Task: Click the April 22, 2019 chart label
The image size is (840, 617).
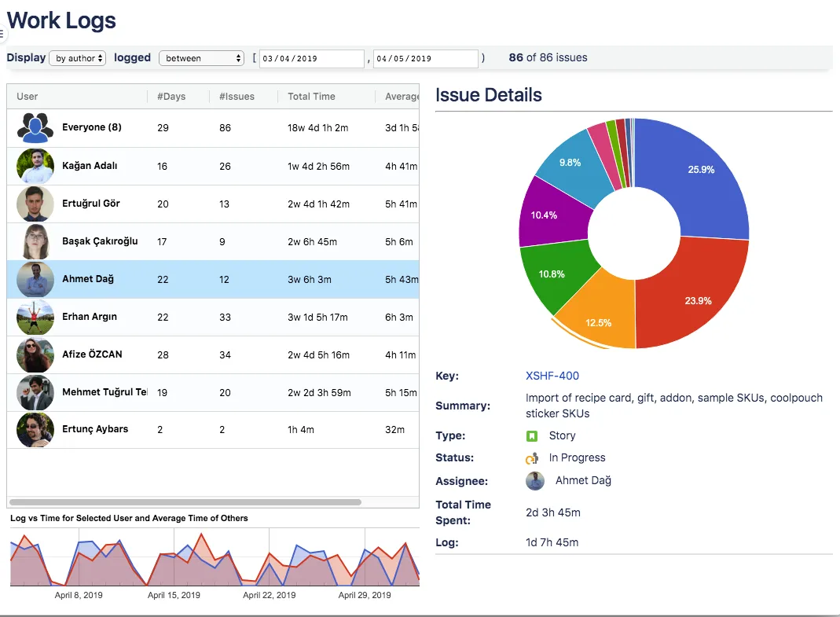Action: coord(269,595)
